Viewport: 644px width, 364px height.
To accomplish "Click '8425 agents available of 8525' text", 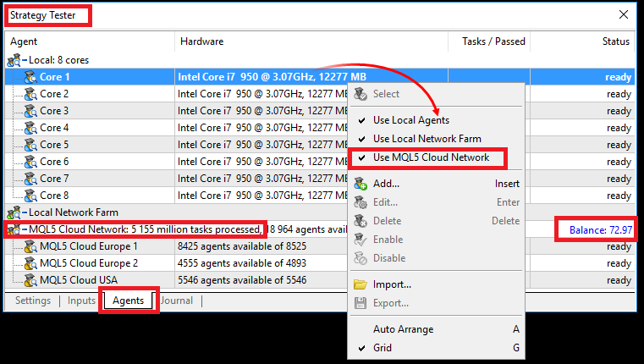I will [242, 246].
